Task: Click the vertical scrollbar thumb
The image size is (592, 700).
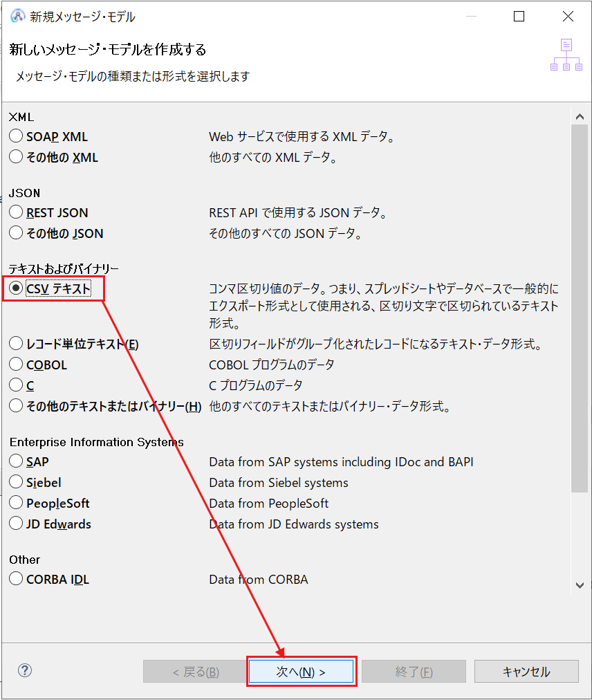Action: click(580, 308)
